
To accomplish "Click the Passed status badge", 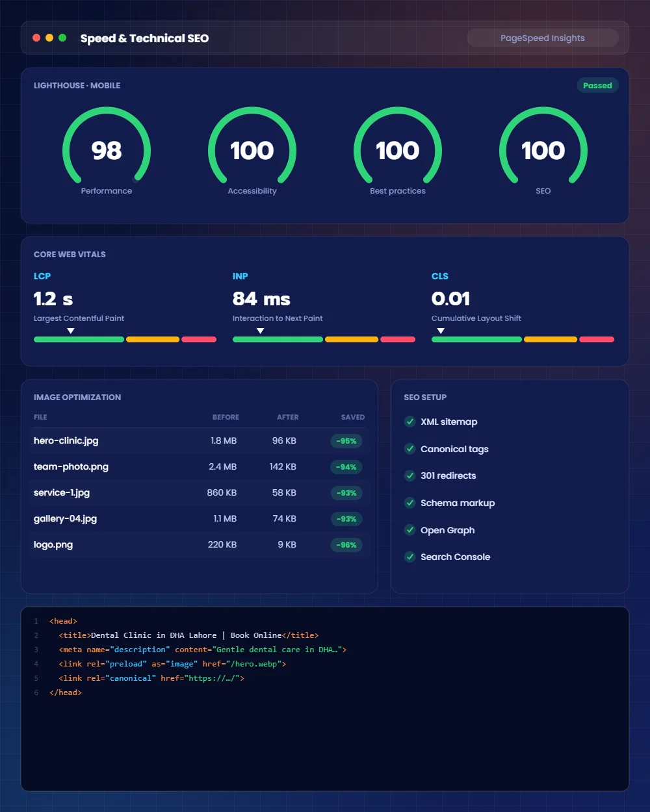I will coord(597,86).
